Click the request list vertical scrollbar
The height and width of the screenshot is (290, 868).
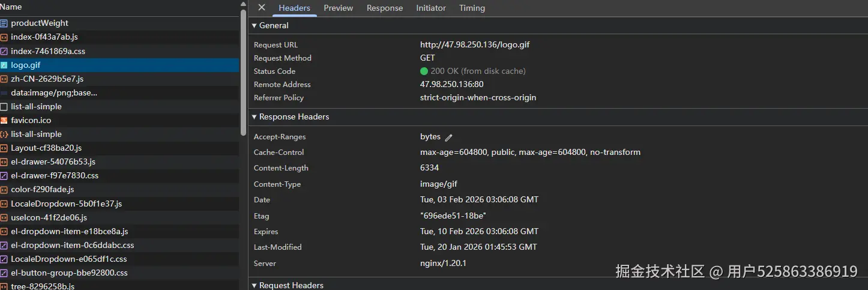(x=243, y=72)
